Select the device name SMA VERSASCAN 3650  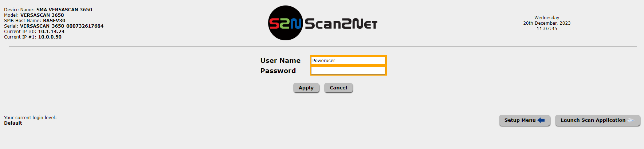point(64,10)
